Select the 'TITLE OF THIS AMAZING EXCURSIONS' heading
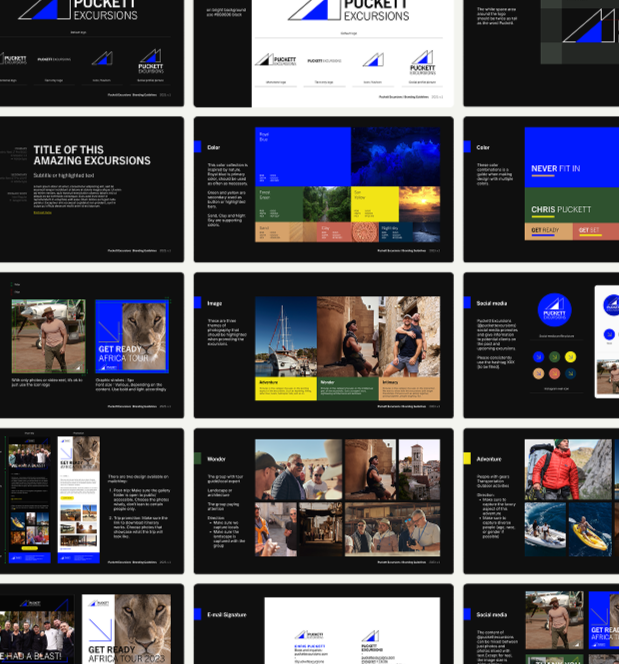Screen dimensions: 619x664 [92, 155]
